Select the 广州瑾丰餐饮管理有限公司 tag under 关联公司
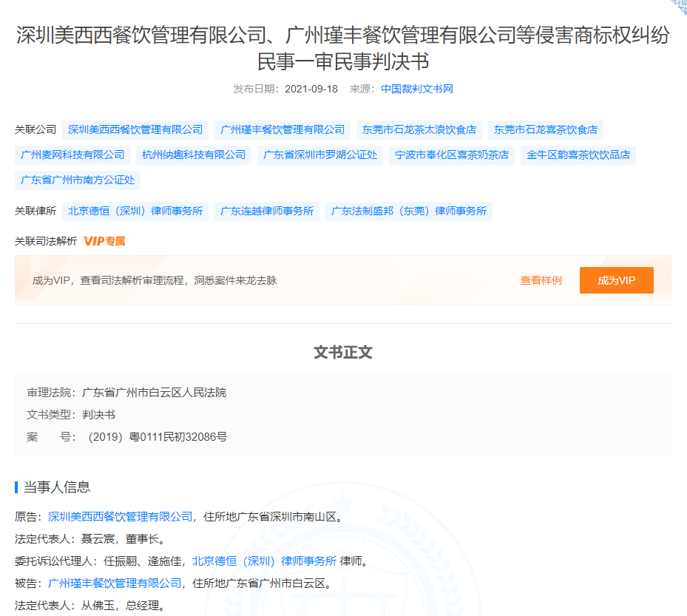This screenshot has width=687, height=616. coord(282,129)
